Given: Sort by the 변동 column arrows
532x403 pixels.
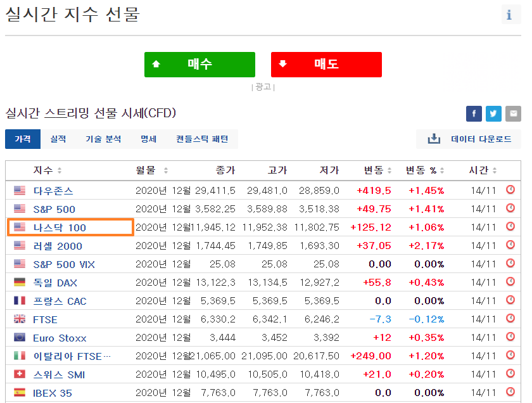Looking at the screenshot, I should pos(389,170).
